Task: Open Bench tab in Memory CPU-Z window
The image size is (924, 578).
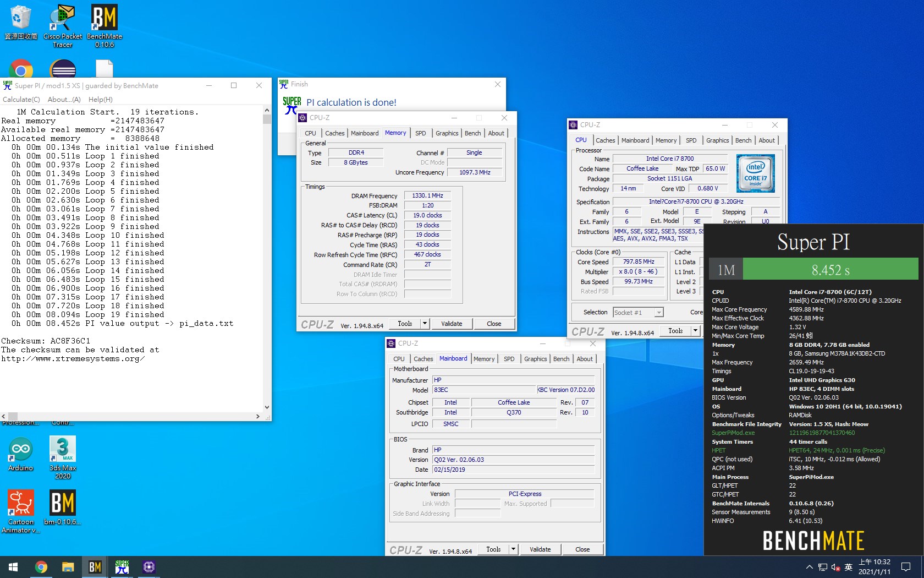Action: point(472,133)
